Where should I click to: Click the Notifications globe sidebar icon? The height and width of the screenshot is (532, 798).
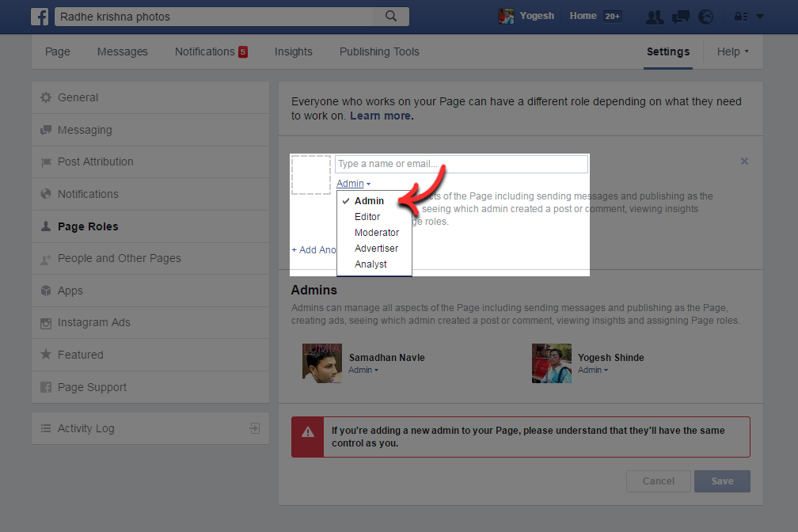pyautogui.click(x=46, y=194)
